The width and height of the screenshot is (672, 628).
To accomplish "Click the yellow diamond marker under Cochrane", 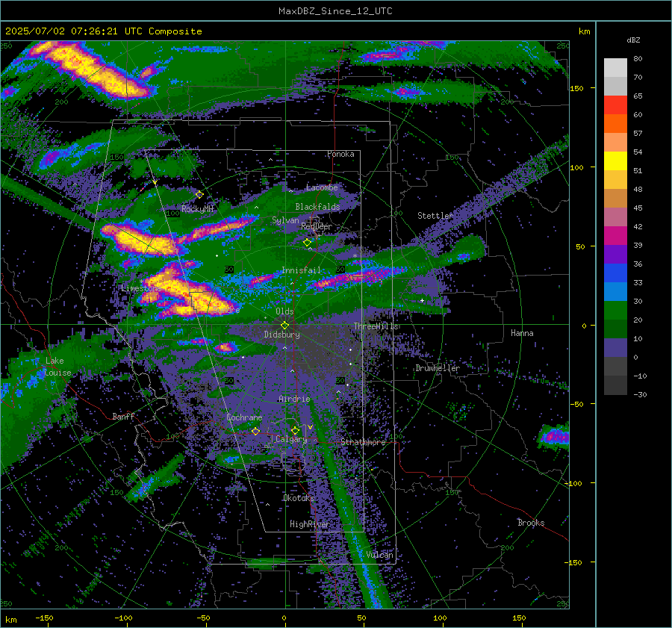I will click(x=256, y=431).
